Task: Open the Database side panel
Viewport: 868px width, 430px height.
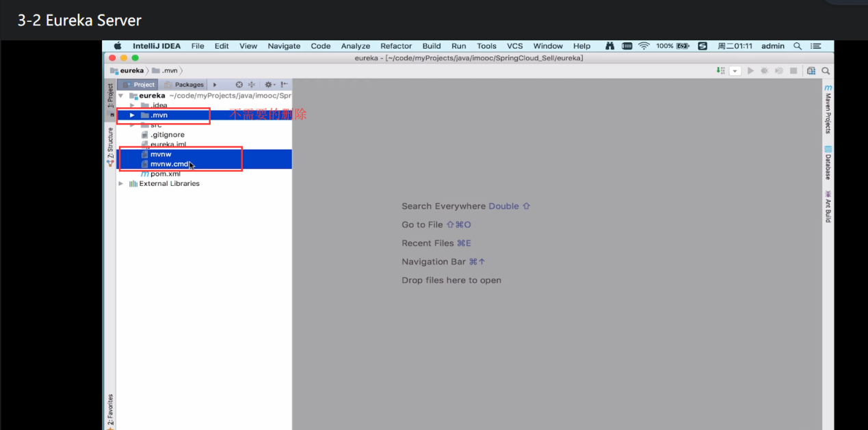Action: [x=828, y=163]
